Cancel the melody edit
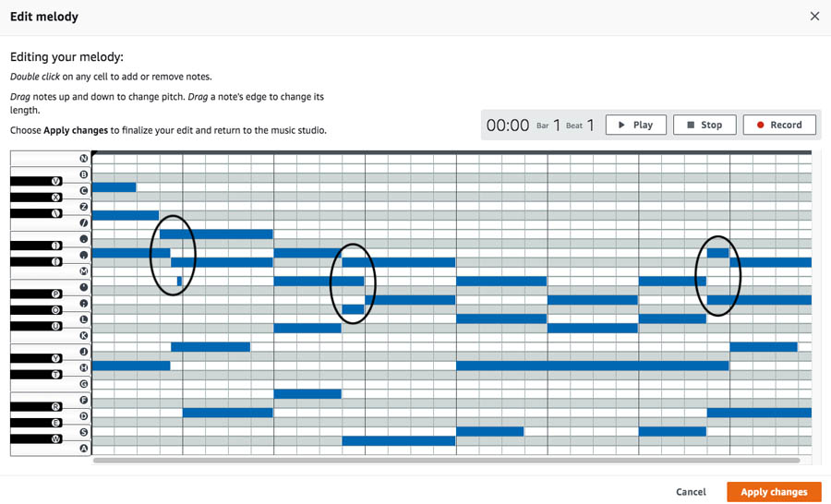Screen dimensions: 831x504 point(691,492)
